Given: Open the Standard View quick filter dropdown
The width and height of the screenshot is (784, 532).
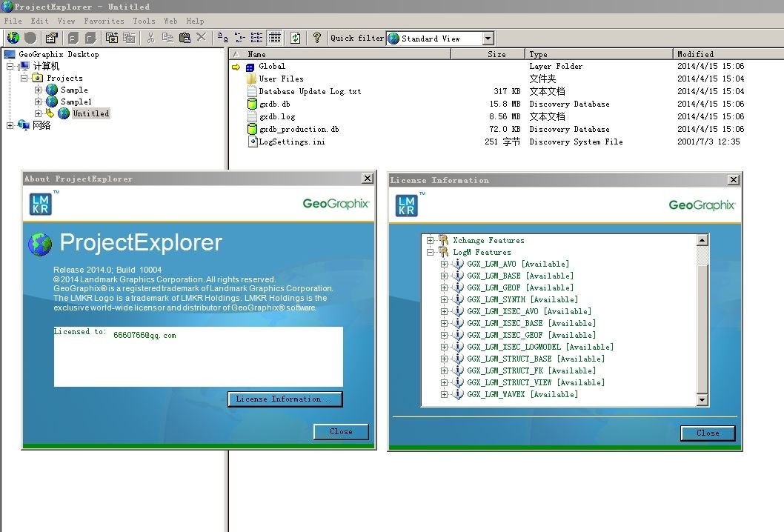Looking at the screenshot, I should 488,39.
